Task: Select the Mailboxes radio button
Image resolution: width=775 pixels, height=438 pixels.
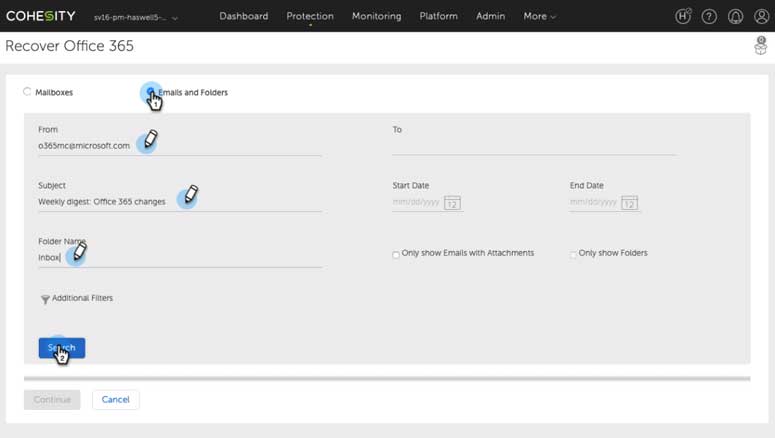Action: click(28, 92)
